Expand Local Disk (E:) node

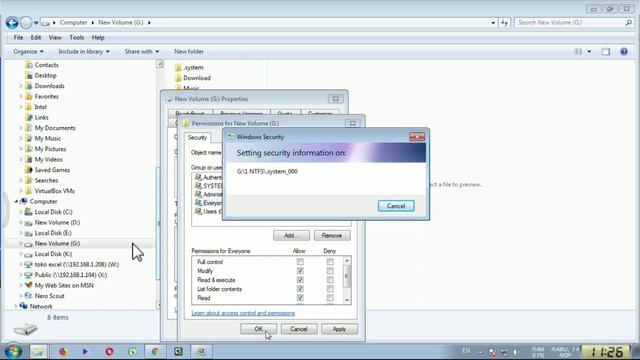[x=21, y=233]
